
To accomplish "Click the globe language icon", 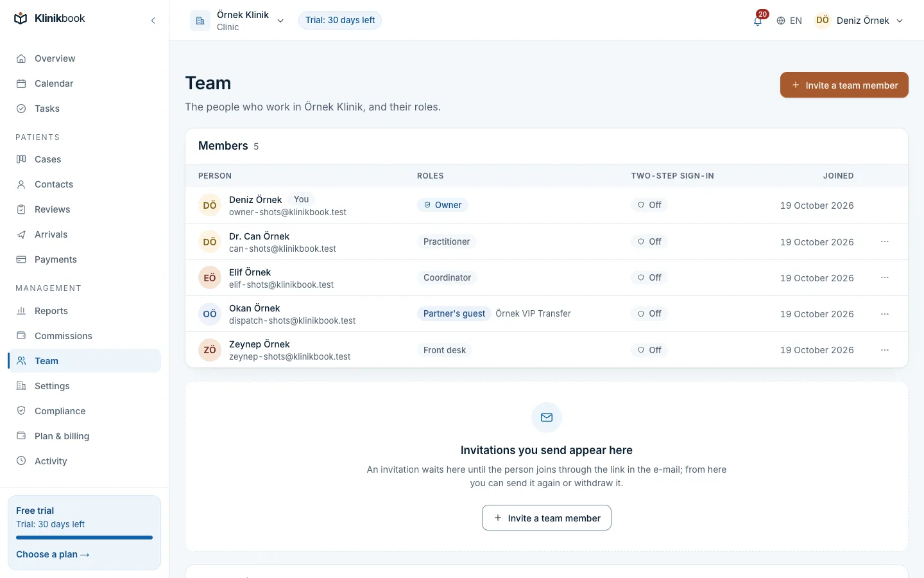I will point(781,21).
